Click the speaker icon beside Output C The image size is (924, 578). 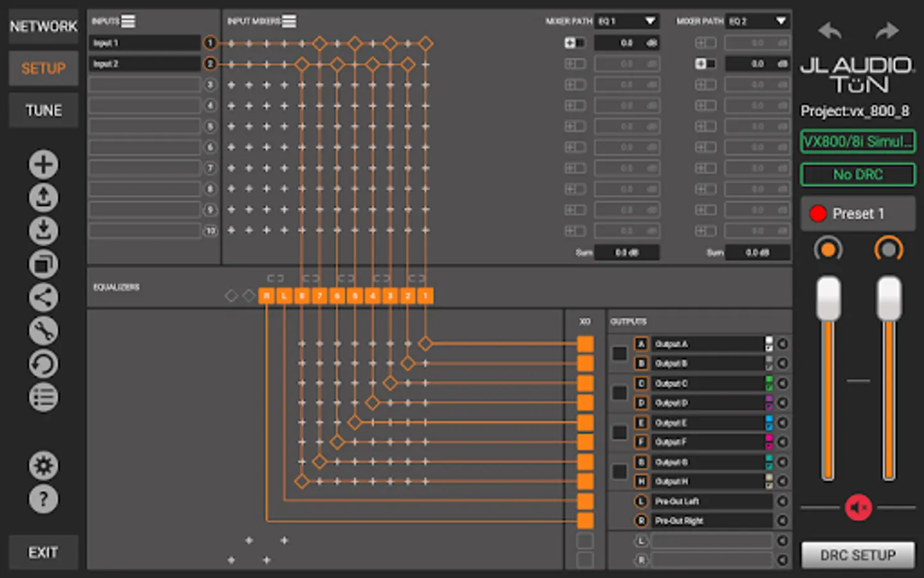[782, 383]
